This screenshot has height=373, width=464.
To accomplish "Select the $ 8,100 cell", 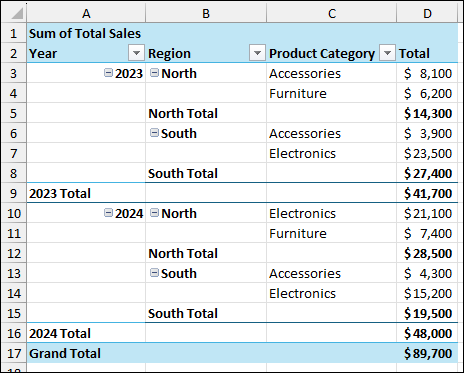I will (x=427, y=73).
